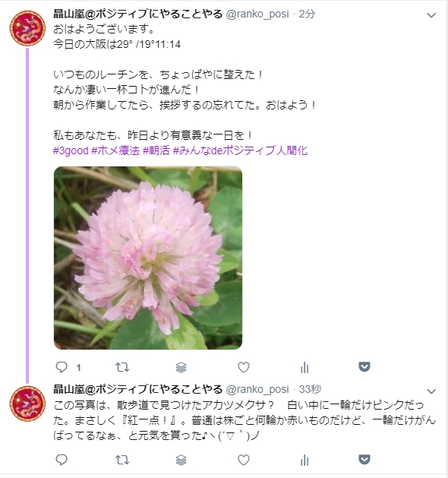This screenshot has height=478, width=448.
Task: Click the Buffer stack icon on first tweet
Action: pyautogui.click(x=181, y=367)
